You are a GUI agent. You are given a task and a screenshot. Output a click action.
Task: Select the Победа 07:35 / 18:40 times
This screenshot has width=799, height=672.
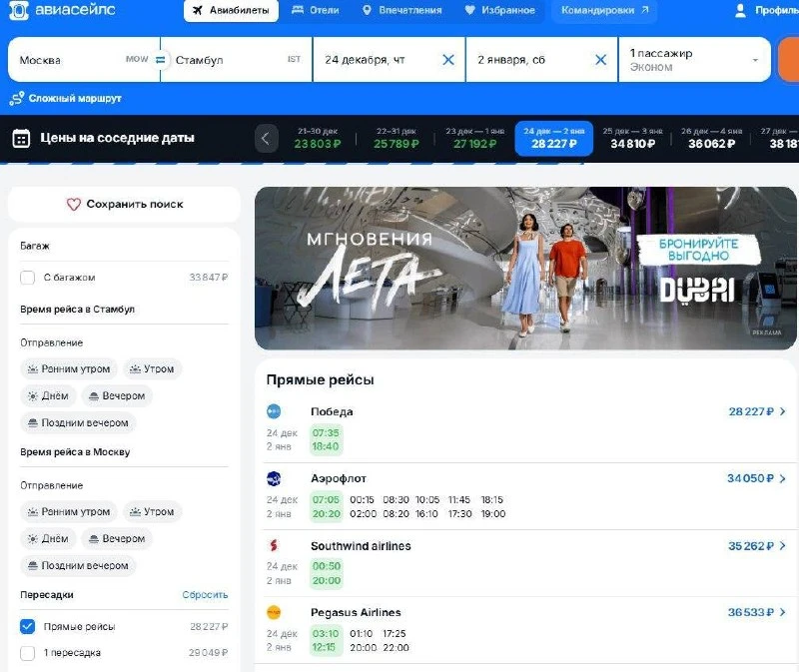[326, 439]
